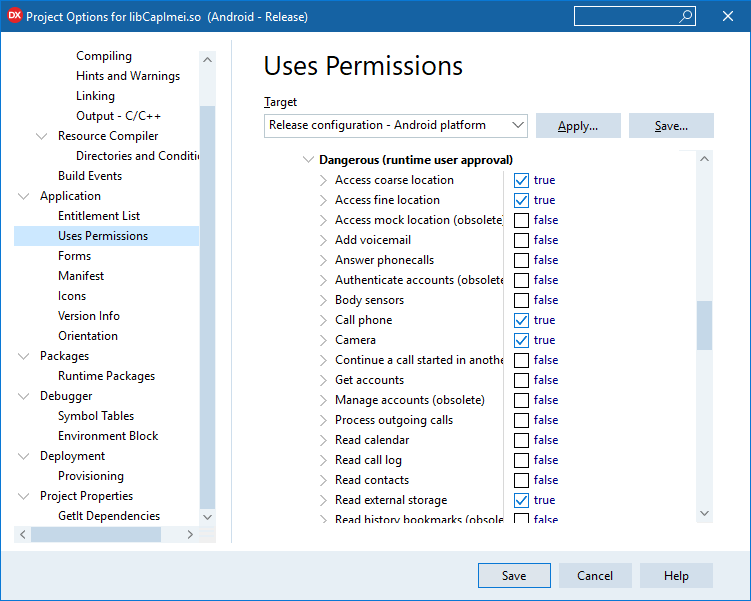Viewport: 751px width, 601px height.
Task: Click scroll-left arrow of options tree
Action: click(24, 535)
